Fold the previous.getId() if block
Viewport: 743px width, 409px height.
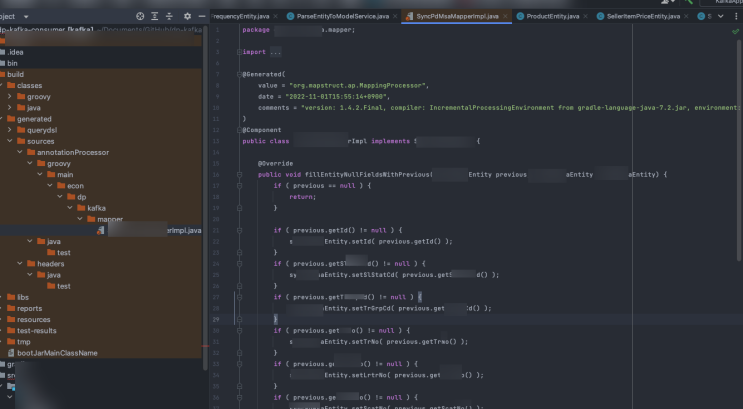point(239,230)
